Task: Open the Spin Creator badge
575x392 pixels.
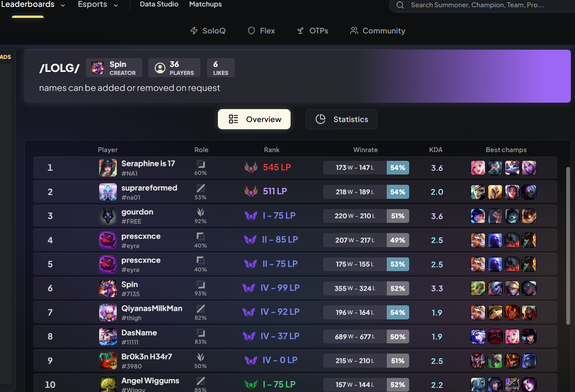Action: (114, 68)
